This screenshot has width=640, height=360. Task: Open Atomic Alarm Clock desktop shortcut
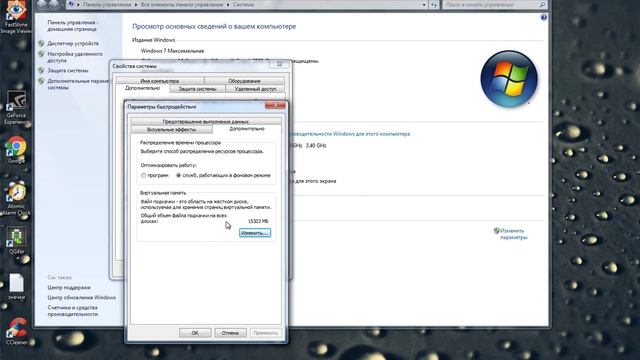coord(16,199)
